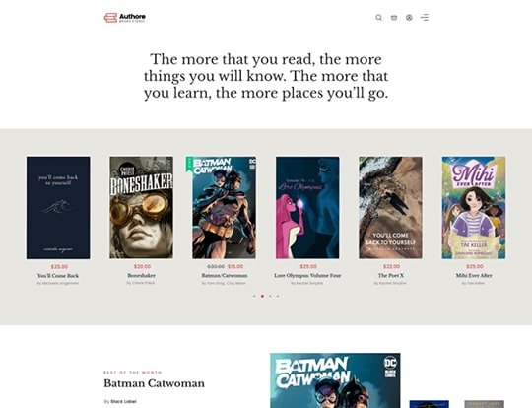Open the Boneshaker book cover
This screenshot has width=532, height=408.
tap(141, 207)
